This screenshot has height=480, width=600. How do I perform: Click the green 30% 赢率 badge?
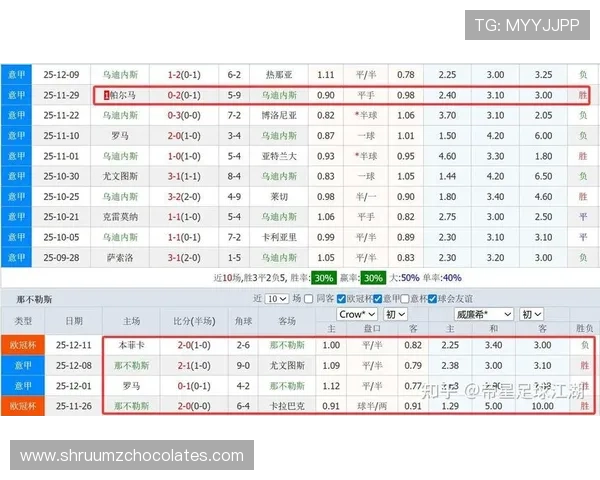[x=373, y=278]
